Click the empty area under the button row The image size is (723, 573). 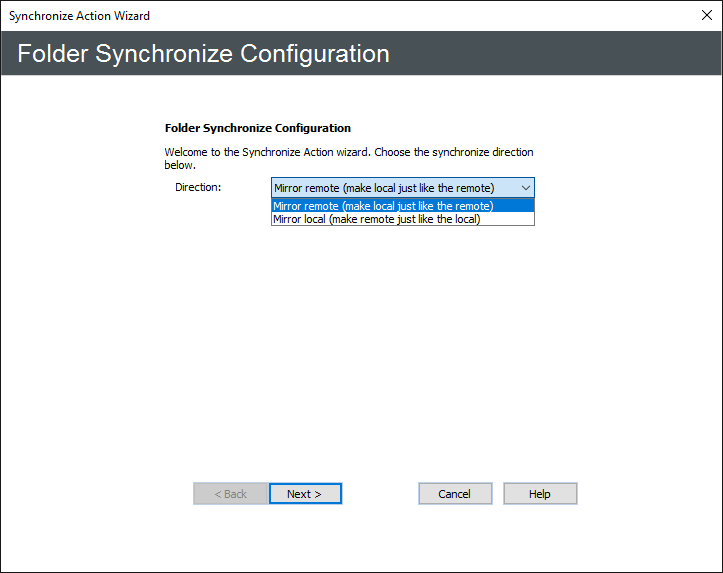(x=380, y=540)
